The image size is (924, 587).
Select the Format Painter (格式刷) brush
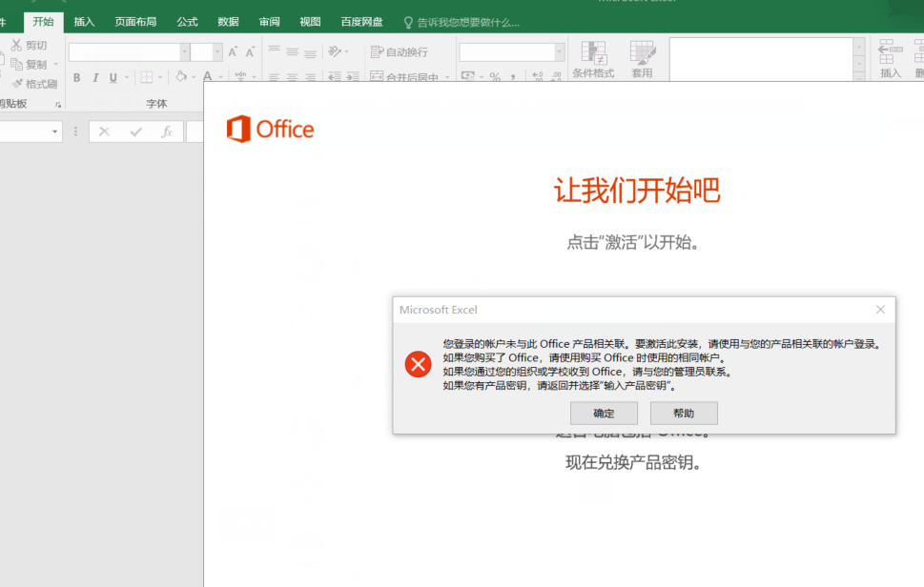(x=17, y=84)
